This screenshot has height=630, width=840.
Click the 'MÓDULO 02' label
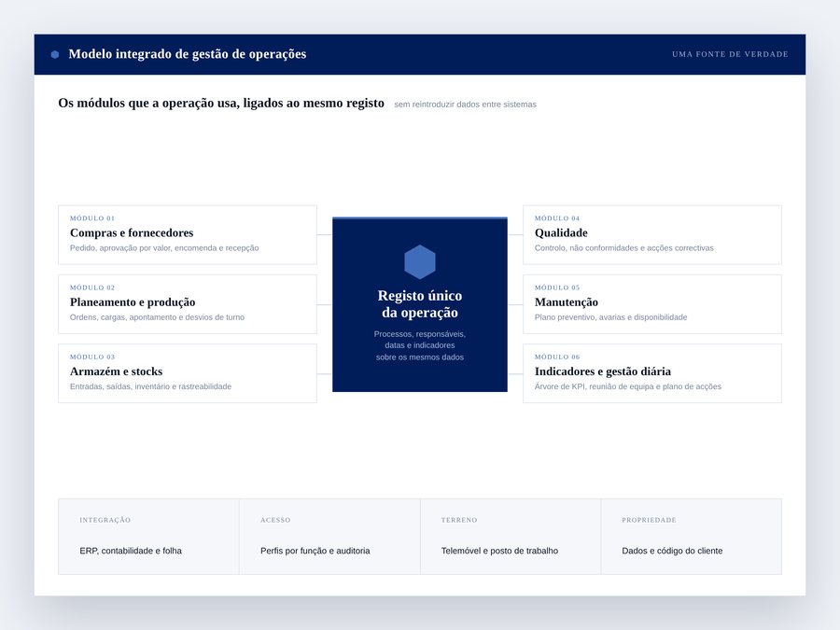(x=92, y=287)
